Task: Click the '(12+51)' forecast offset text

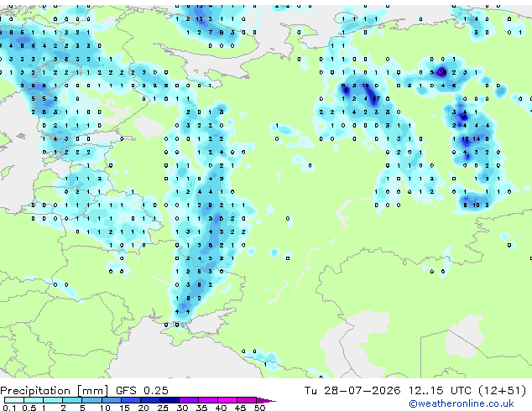Action: coord(502,390)
